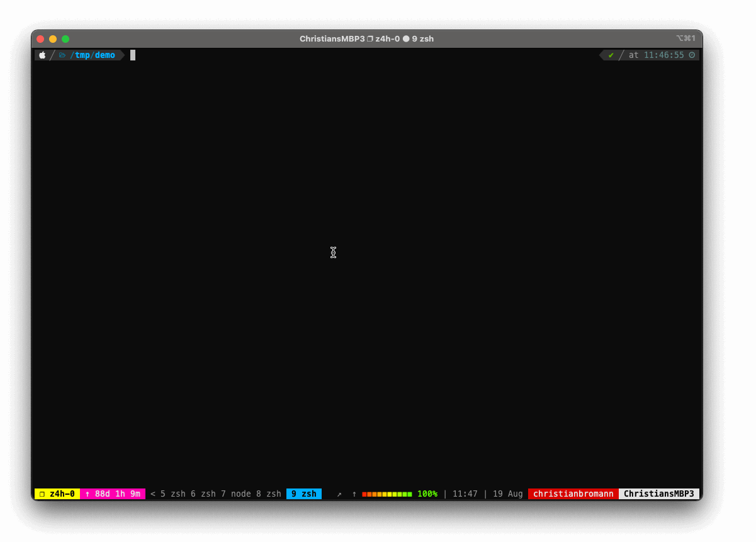Maximize the terminal with the green button
Image resolution: width=756 pixels, height=542 pixels.
coord(65,39)
